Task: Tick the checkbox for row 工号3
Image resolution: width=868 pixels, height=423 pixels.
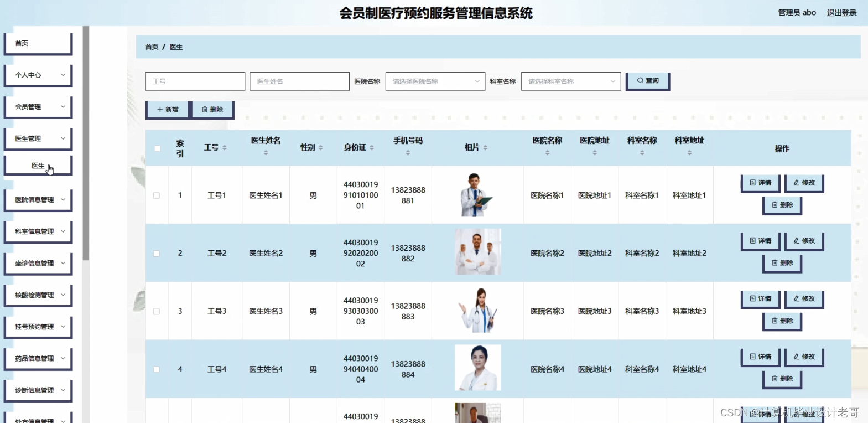Action: (157, 312)
